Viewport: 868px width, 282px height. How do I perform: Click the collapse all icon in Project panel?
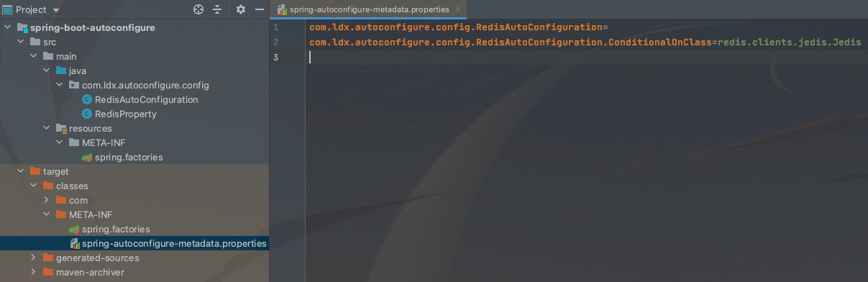pyautogui.click(x=219, y=9)
